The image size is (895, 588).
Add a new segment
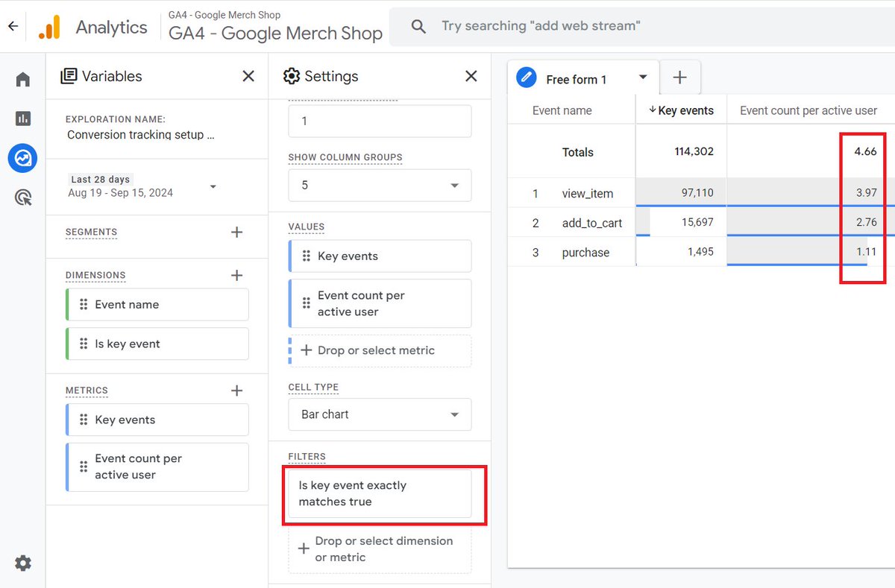237,232
